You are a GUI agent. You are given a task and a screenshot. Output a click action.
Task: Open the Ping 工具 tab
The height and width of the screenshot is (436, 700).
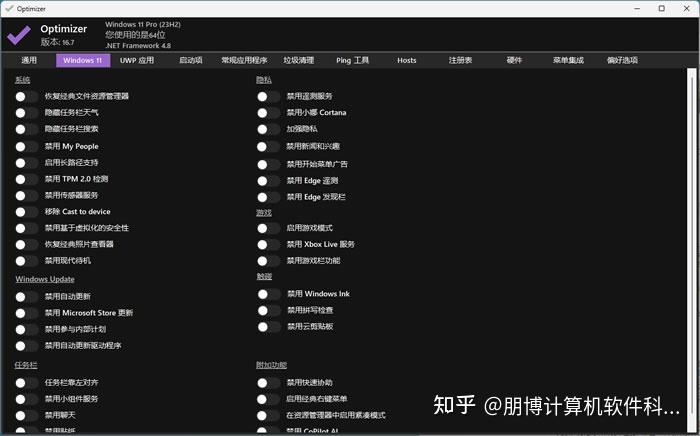click(353, 60)
